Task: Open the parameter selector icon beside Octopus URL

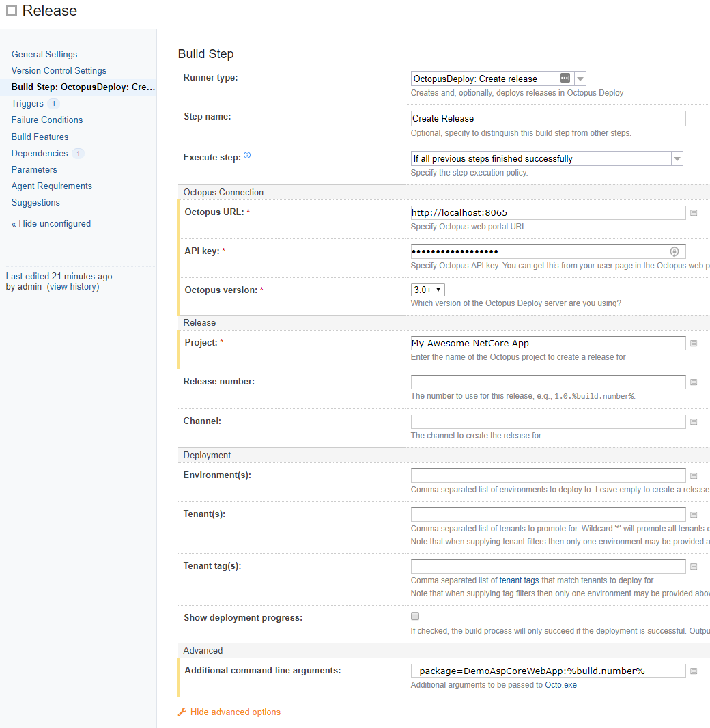Action: (x=694, y=212)
